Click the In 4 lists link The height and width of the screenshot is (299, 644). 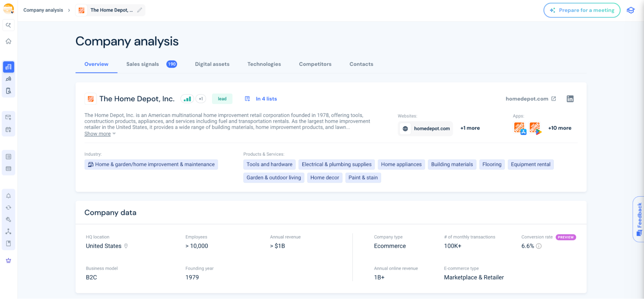(266, 99)
